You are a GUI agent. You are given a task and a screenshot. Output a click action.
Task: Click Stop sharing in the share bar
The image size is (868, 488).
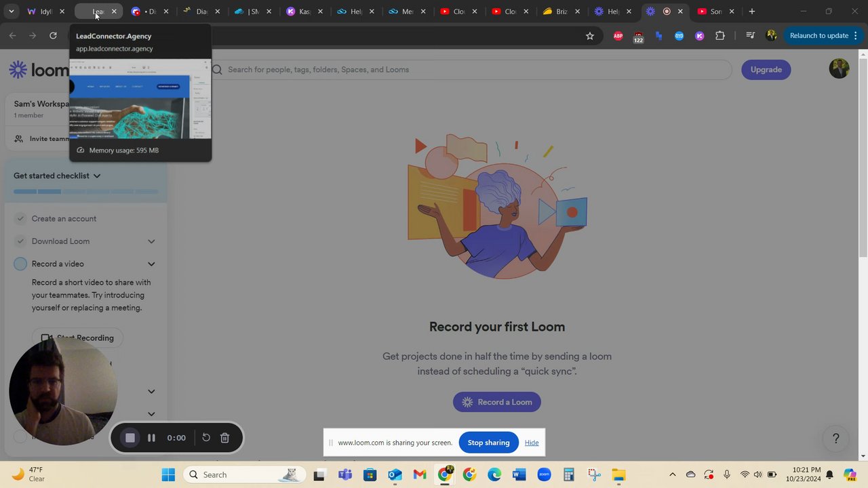(x=488, y=443)
